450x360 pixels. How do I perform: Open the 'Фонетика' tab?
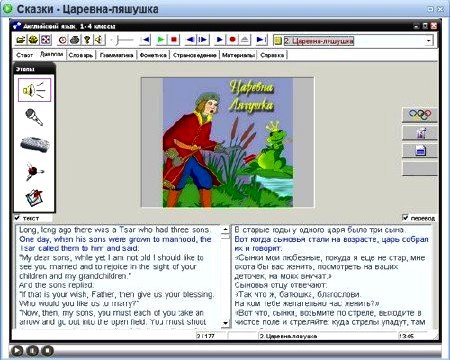pyautogui.click(x=153, y=55)
